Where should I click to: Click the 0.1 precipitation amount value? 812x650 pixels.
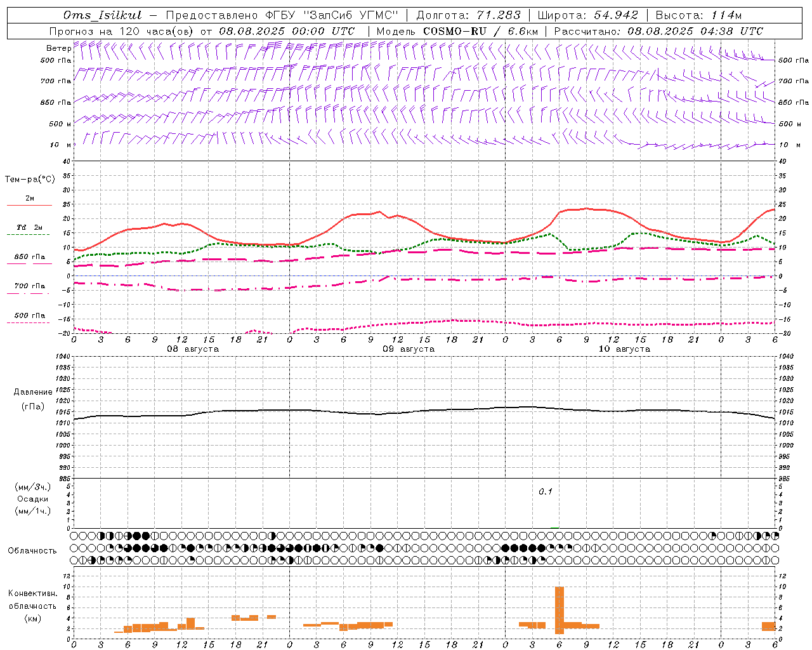click(546, 491)
